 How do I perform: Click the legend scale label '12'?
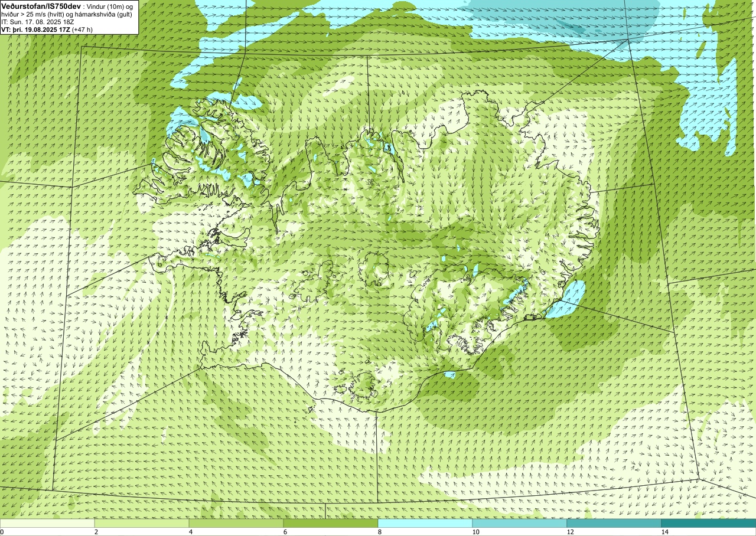[571, 532]
